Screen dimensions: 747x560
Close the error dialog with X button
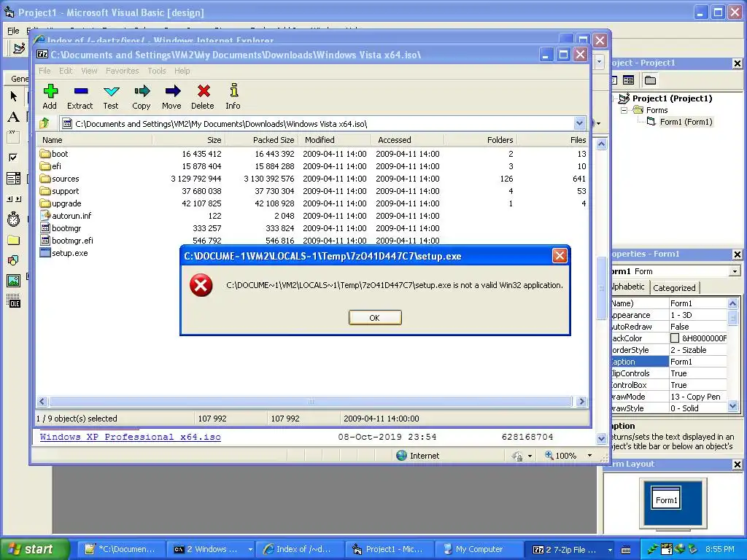coord(560,256)
